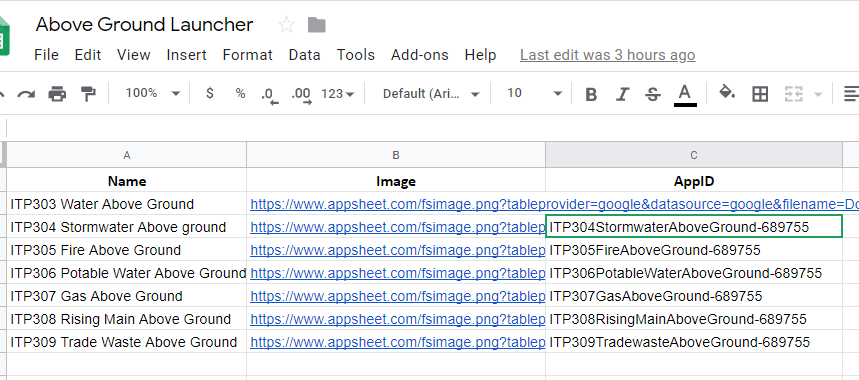The width and height of the screenshot is (859, 380).
Task: Open the Fill color bucket
Action: [727, 93]
